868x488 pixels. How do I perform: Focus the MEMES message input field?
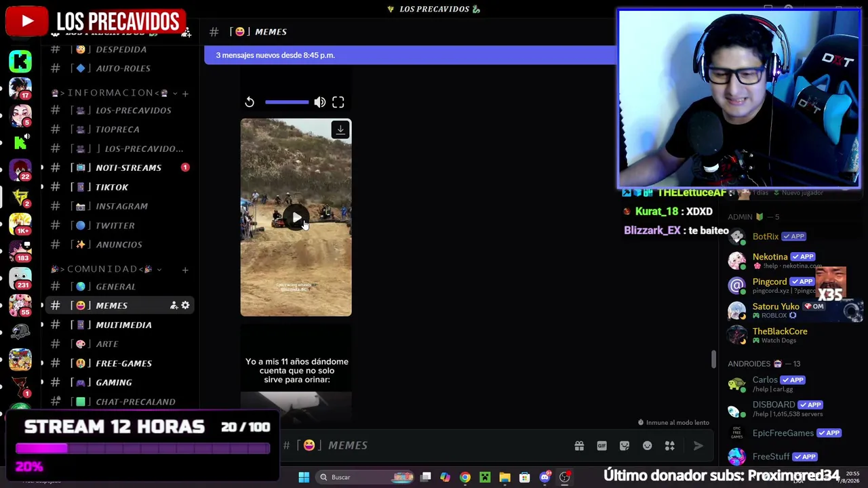point(424,445)
